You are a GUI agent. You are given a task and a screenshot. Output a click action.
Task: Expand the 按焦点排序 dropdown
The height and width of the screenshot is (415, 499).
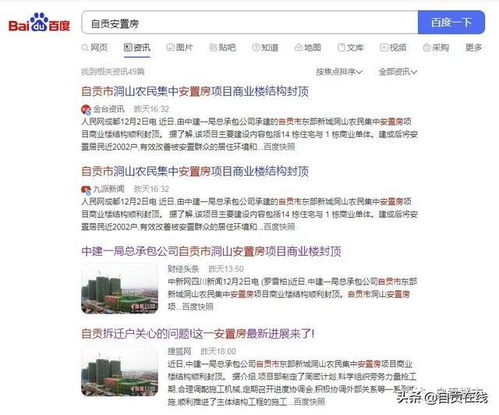pos(339,72)
